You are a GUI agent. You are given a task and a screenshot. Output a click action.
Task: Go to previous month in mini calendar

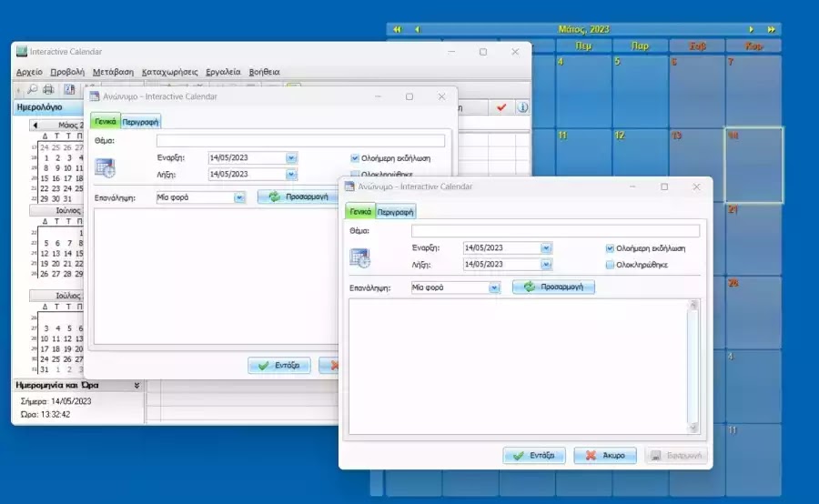click(x=35, y=125)
